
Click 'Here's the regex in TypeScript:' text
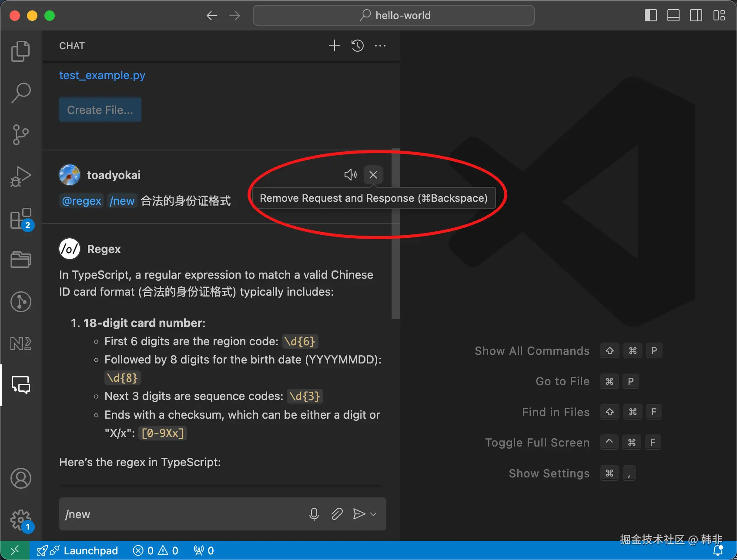coord(140,462)
